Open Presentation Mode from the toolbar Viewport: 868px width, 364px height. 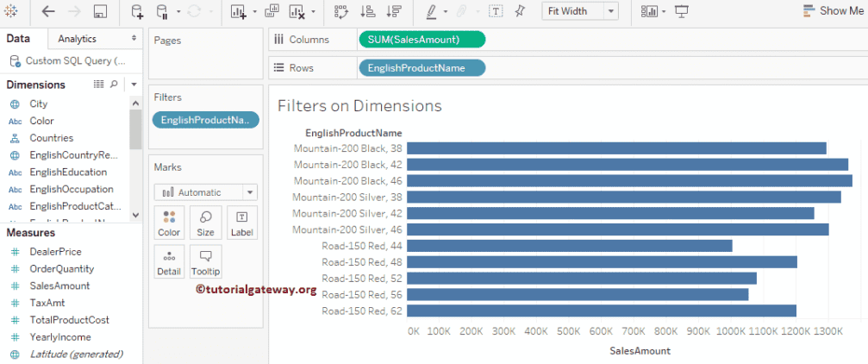click(x=681, y=11)
